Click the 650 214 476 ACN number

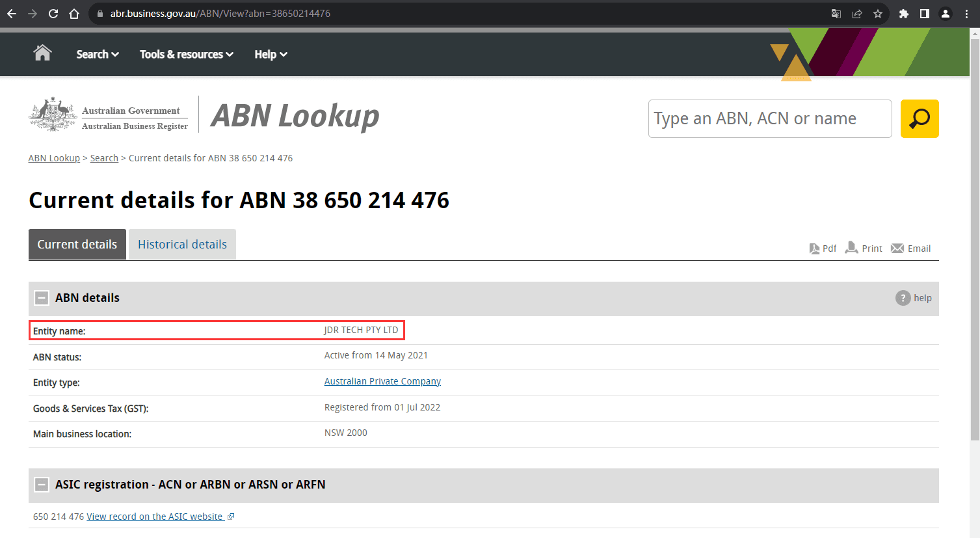click(x=59, y=517)
